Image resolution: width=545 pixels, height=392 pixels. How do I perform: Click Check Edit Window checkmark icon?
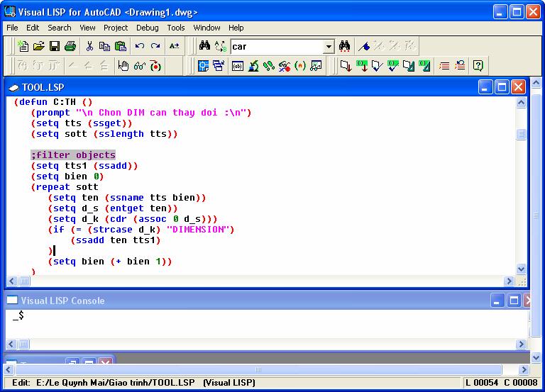(377, 66)
